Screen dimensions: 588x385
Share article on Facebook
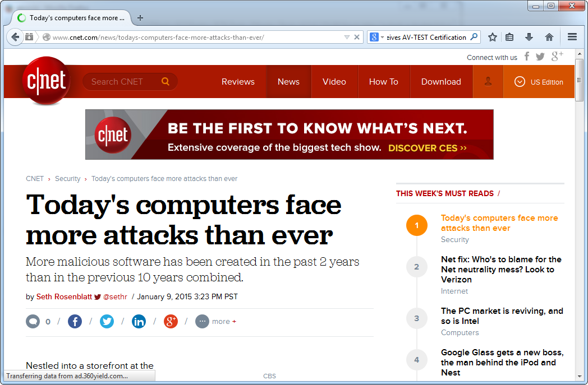pyautogui.click(x=75, y=321)
